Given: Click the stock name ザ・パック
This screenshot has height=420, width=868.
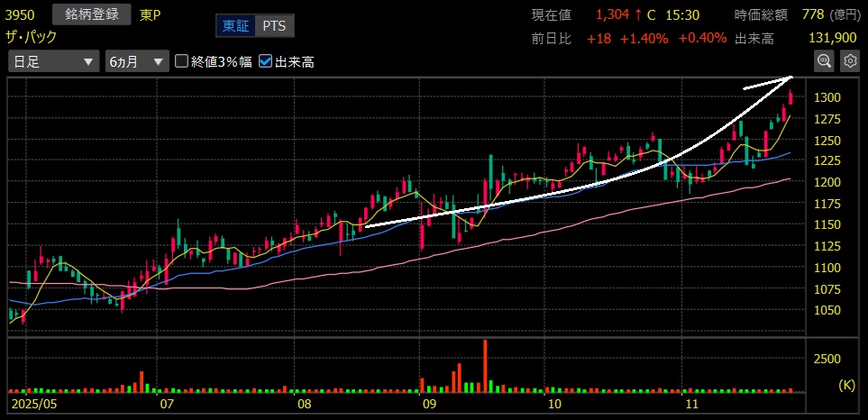Looking at the screenshot, I should [31, 38].
